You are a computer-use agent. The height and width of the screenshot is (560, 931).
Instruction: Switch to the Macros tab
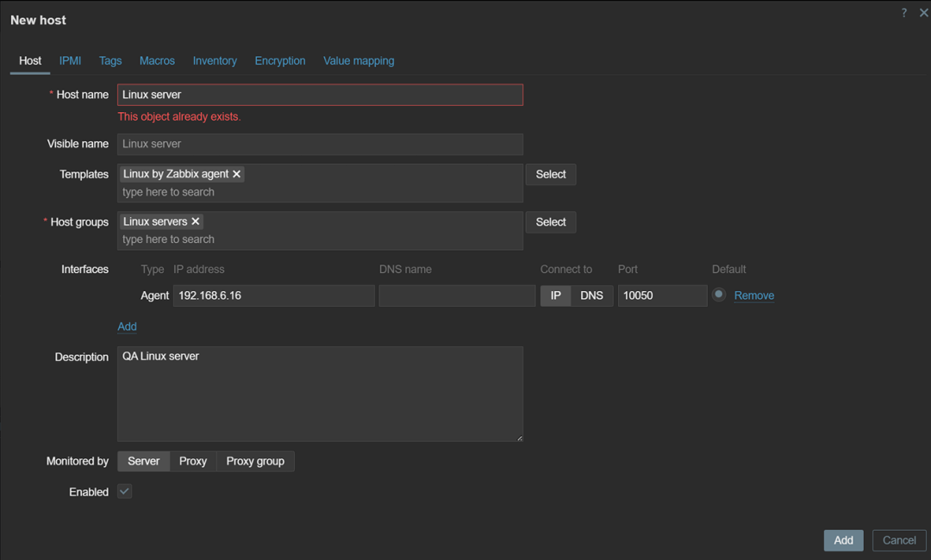tap(157, 60)
